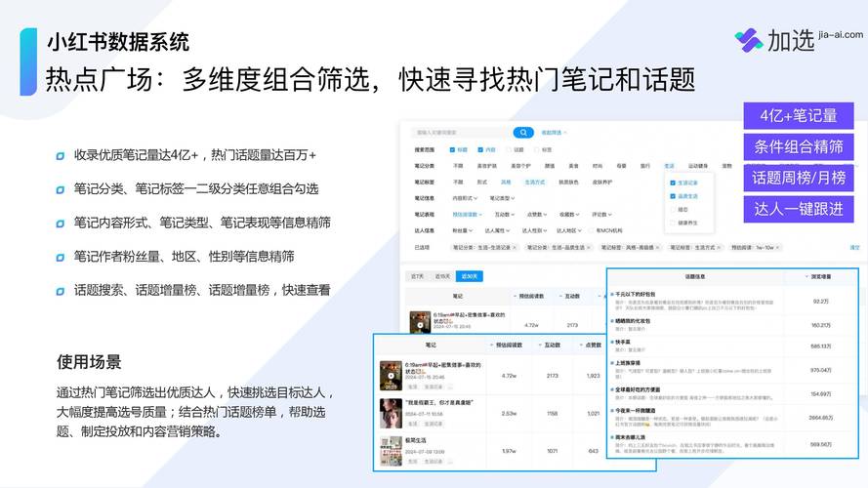The width and height of the screenshot is (868, 488).
Task: Choose the 皮肤养护 note tag
Action: pos(602,183)
